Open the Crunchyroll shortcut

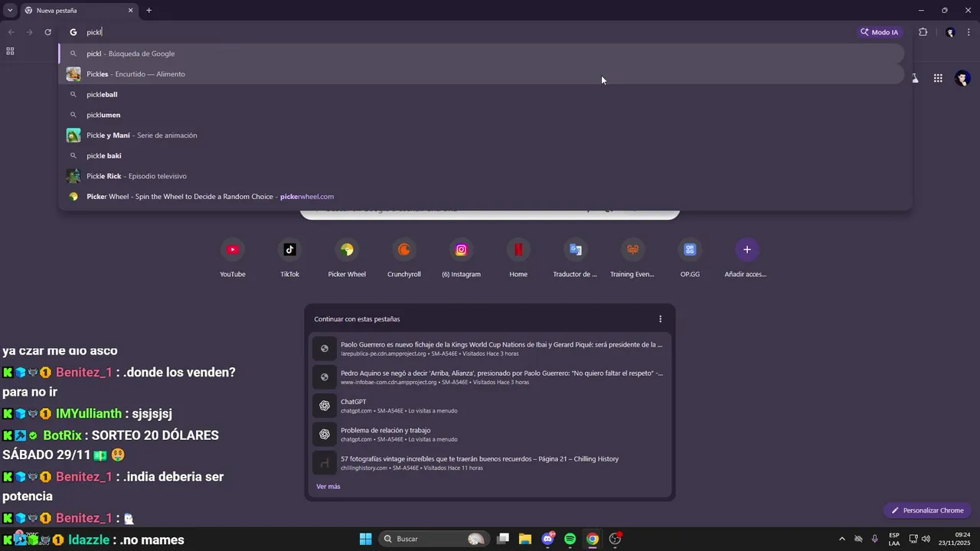[404, 259]
